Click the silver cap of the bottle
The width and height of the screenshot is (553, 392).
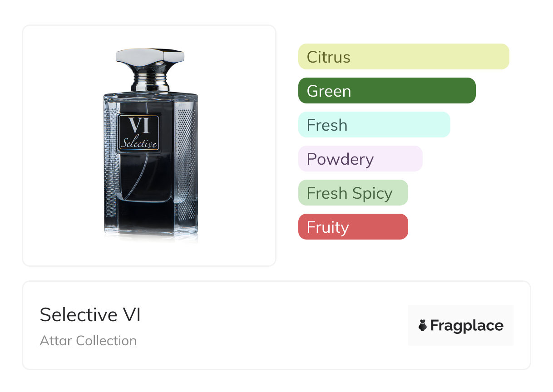(150, 57)
